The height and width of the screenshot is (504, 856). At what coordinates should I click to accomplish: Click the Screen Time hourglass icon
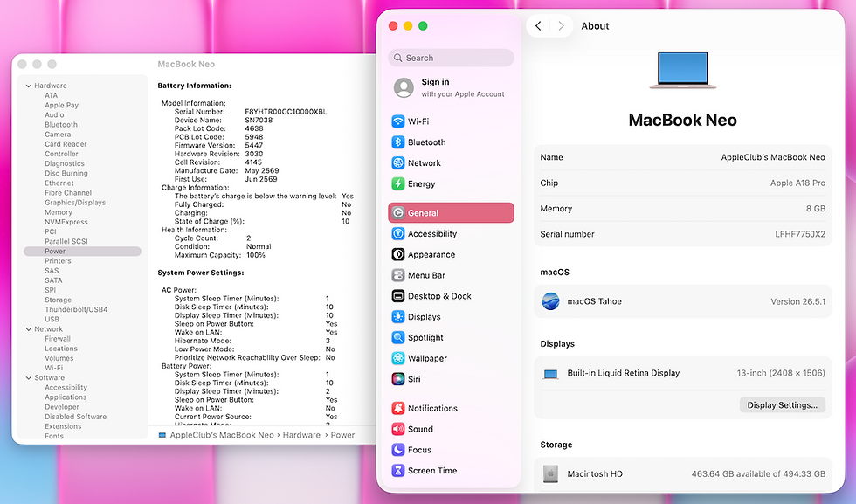398,470
